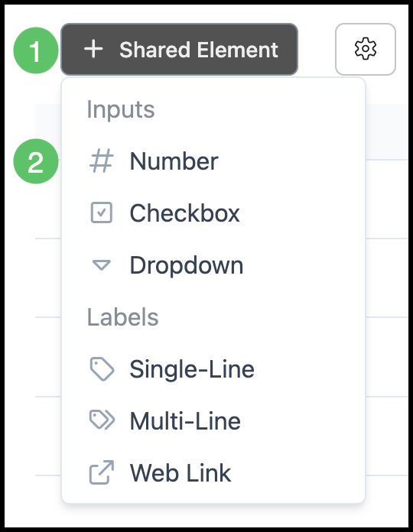Viewport: 413px width, 532px height.
Task: Add a Dropdown input element
Action: [x=213, y=265]
